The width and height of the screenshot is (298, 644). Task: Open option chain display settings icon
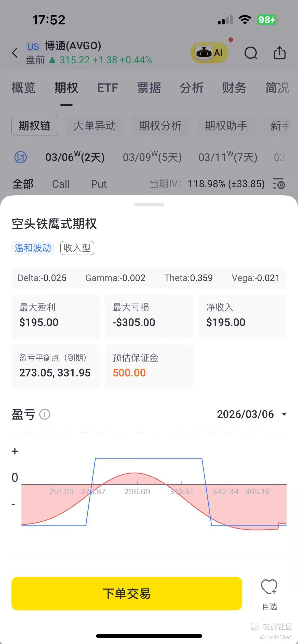[x=279, y=184]
